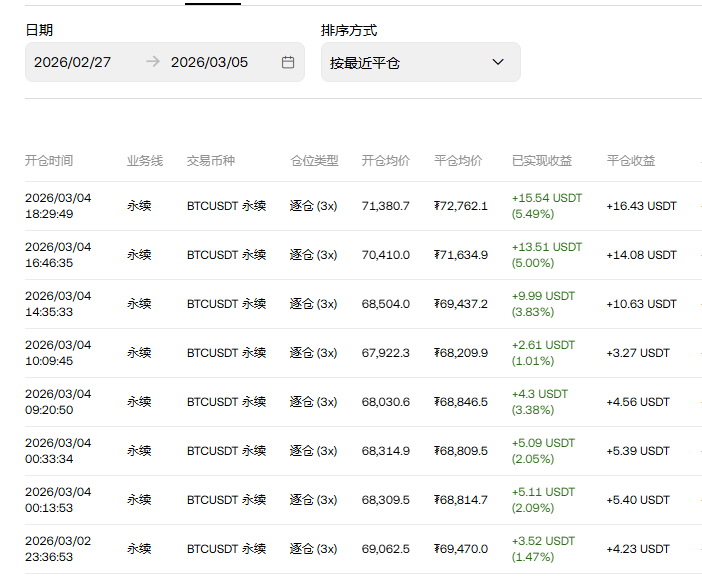702x581 pixels.
Task: Click realized profit +2.61 USDT (1.01%)
Action: (543, 353)
